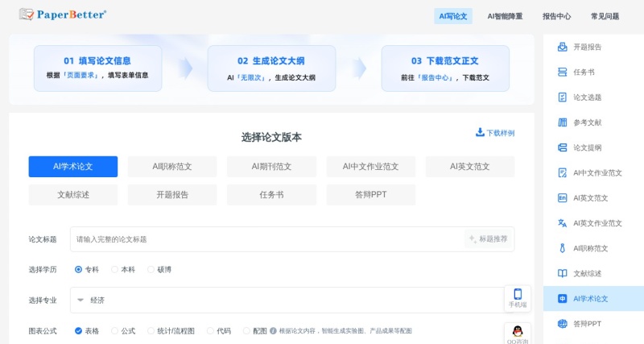Enable the 统计/流程图 option

151,331
